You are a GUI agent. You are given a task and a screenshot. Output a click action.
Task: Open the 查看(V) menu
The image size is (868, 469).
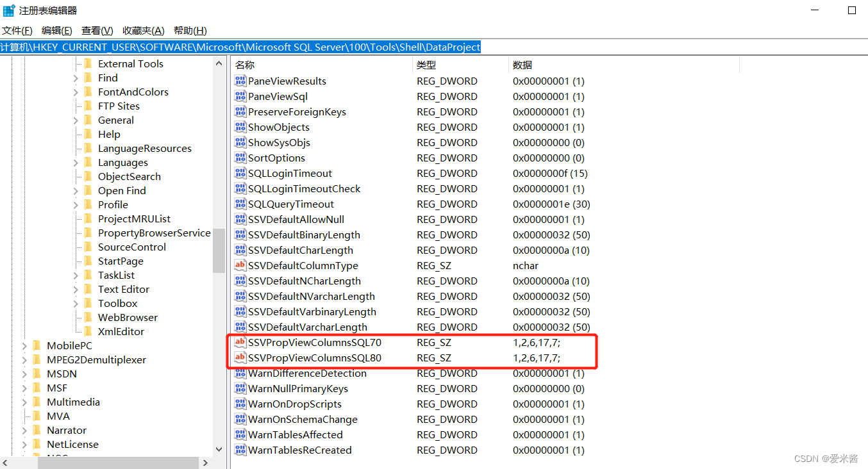point(96,30)
